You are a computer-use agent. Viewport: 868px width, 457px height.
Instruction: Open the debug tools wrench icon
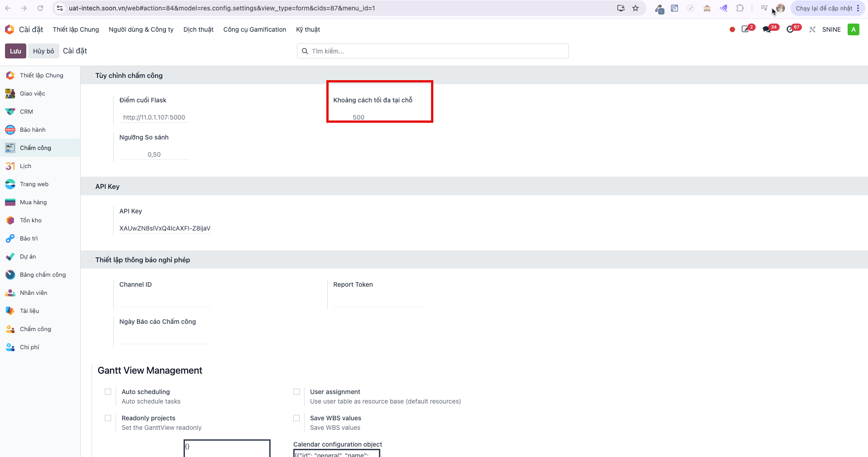coord(812,29)
